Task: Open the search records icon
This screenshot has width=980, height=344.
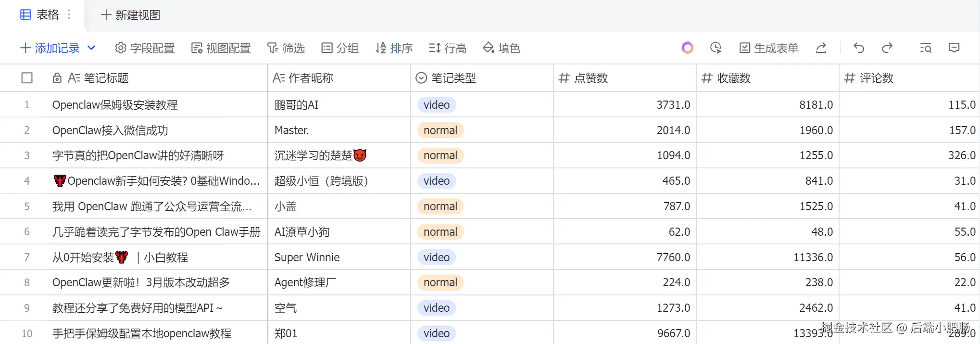Action: (x=926, y=48)
